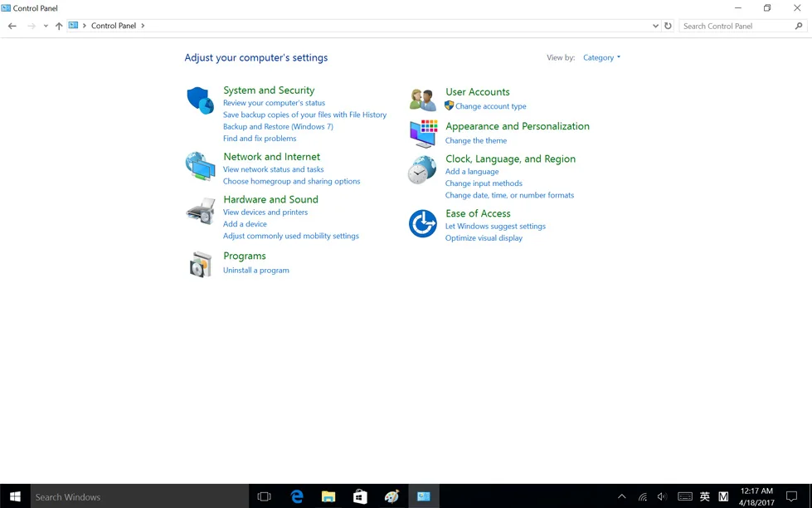Viewport: 812px width, 508px height.
Task: Click the Change account type link
Action: click(x=491, y=106)
